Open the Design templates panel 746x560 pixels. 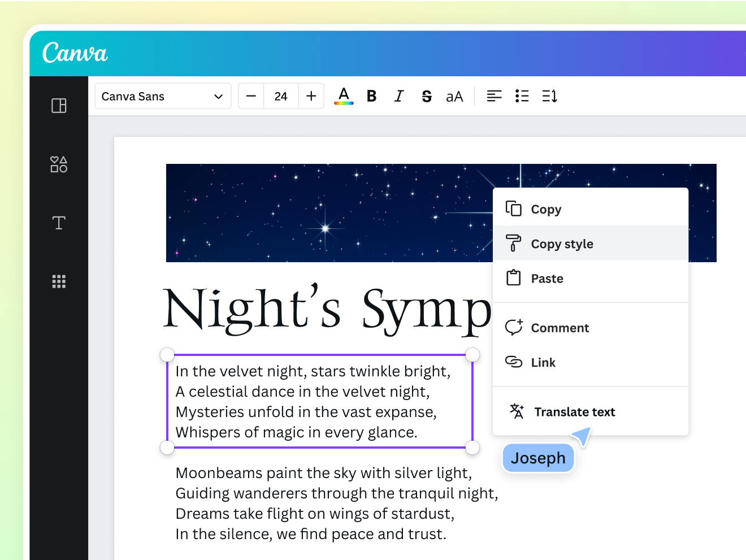pos(58,105)
